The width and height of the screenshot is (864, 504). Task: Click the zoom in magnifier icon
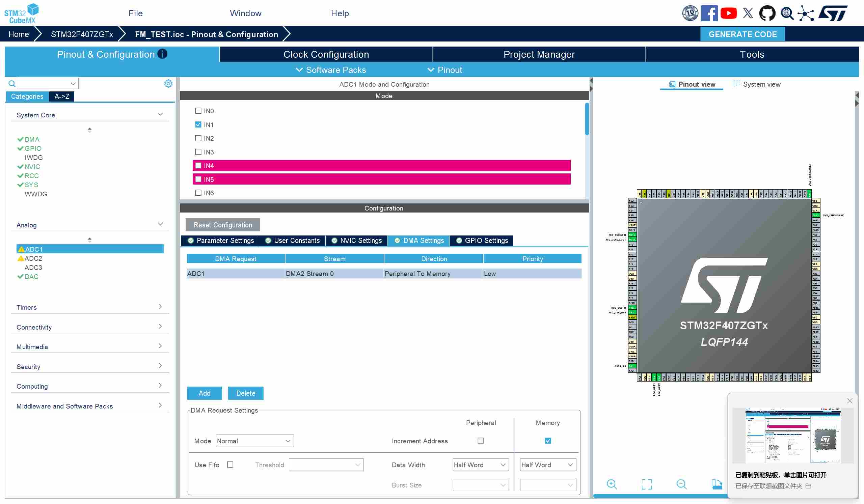(x=611, y=484)
